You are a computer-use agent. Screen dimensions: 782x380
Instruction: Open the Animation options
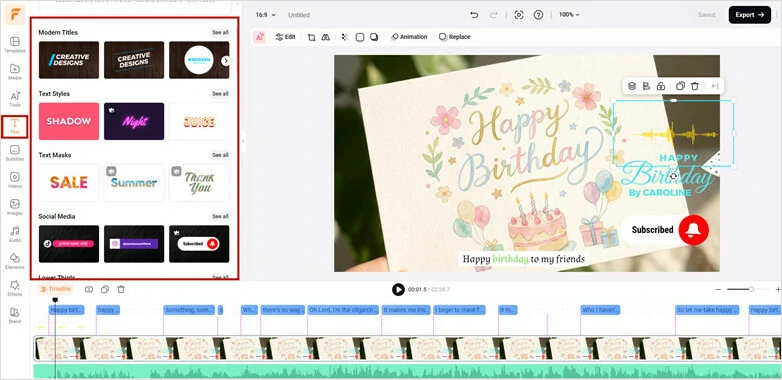[409, 37]
